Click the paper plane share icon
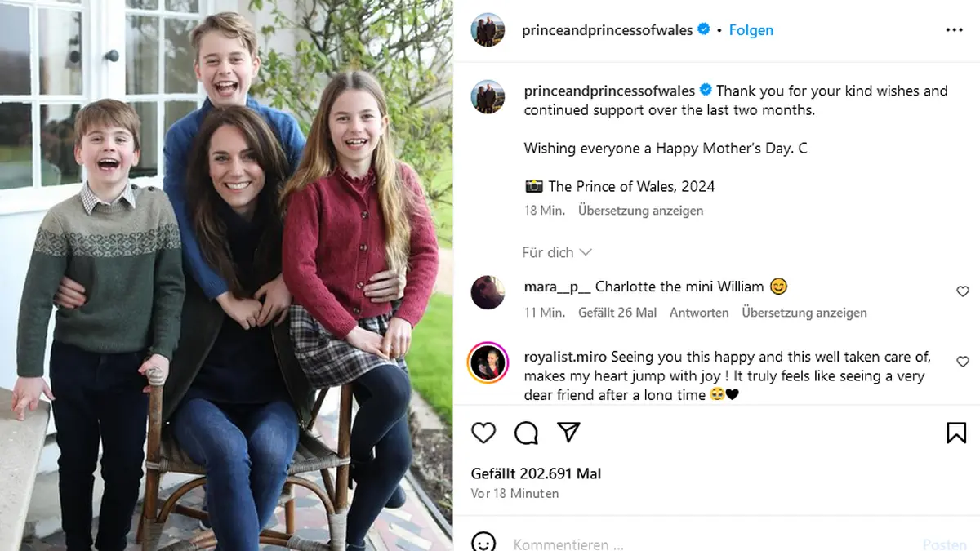The image size is (980, 551). click(x=568, y=433)
